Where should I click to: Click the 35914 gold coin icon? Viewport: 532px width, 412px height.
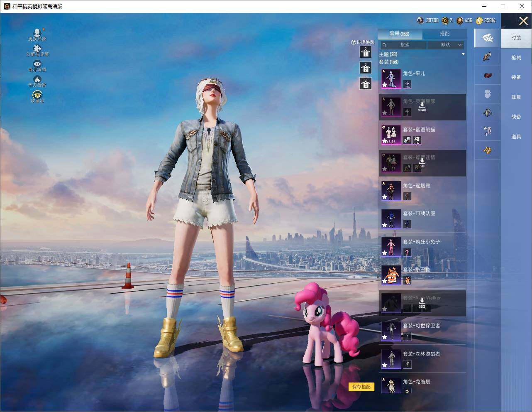479,20
